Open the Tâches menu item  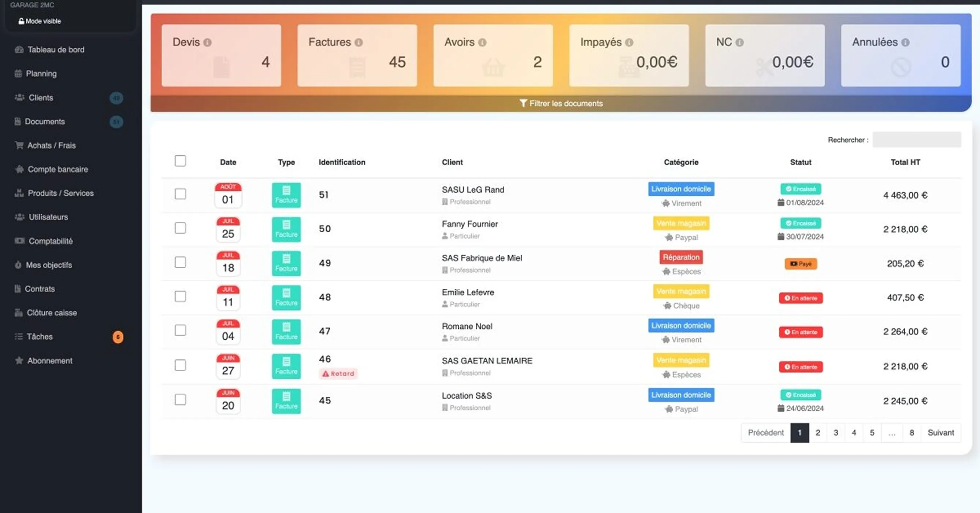coord(39,336)
